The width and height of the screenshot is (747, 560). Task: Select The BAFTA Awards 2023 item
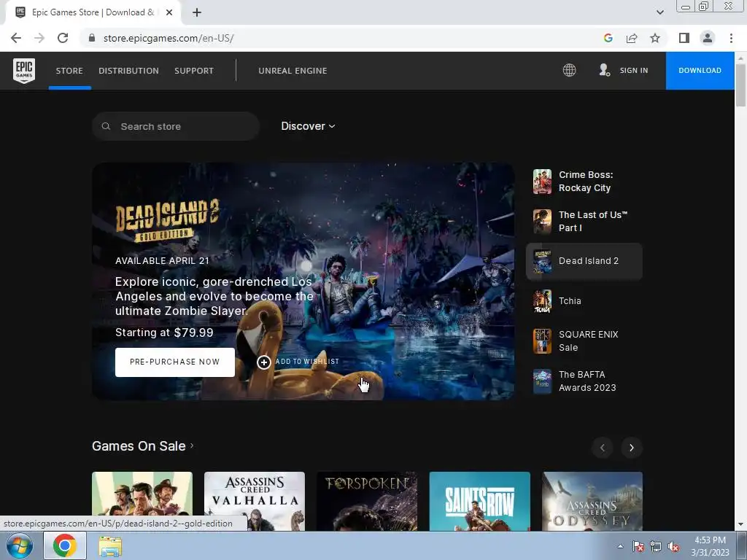point(584,381)
